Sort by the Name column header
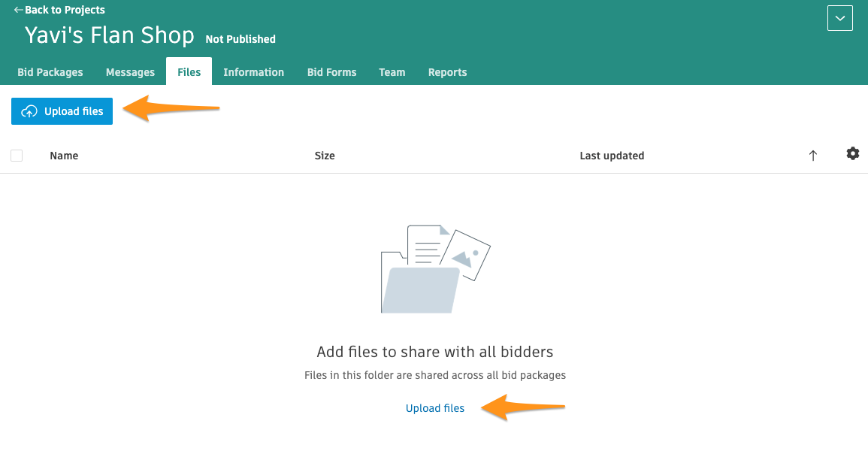 (64, 156)
